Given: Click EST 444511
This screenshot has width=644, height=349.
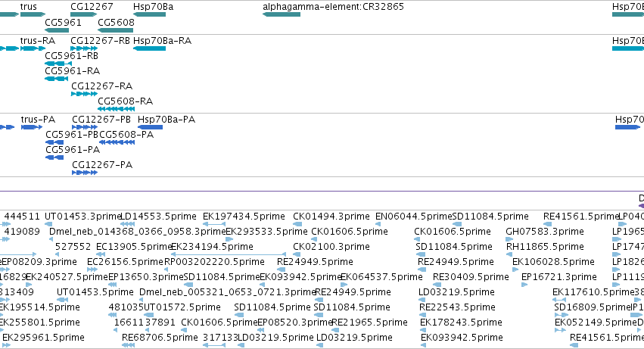Looking at the screenshot, I should coord(22,217).
